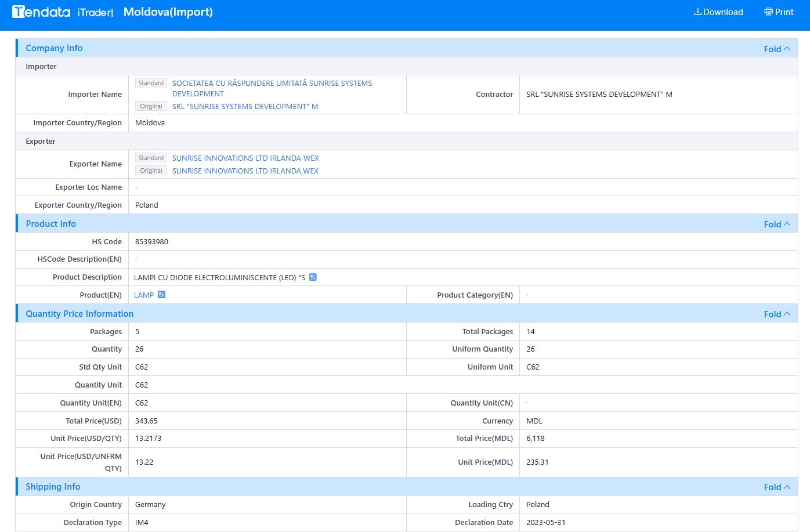This screenshot has height=532, width=810.
Task: Click the iTrader label in header
Action: pyautogui.click(x=95, y=12)
